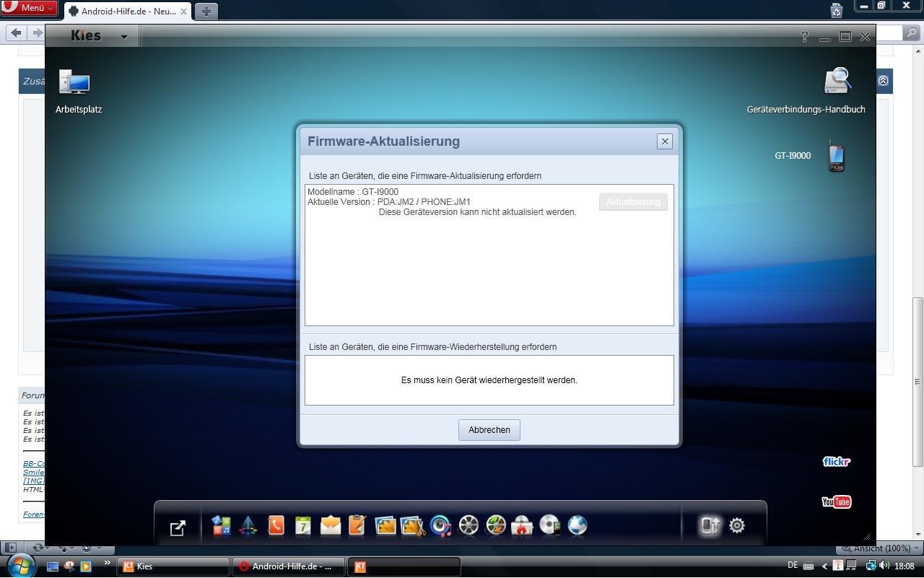The height and width of the screenshot is (578, 924).
Task: Open Opera's closed tabs trash icon
Action: (836, 10)
